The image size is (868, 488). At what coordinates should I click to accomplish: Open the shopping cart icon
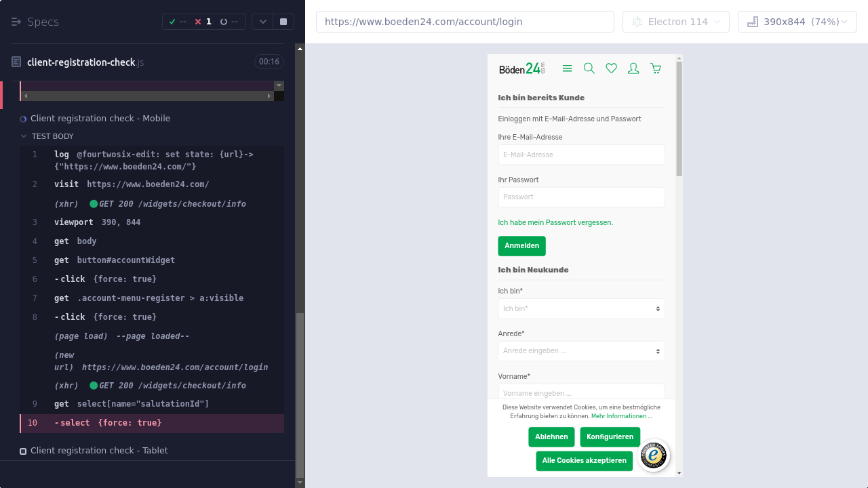coord(656,68)
